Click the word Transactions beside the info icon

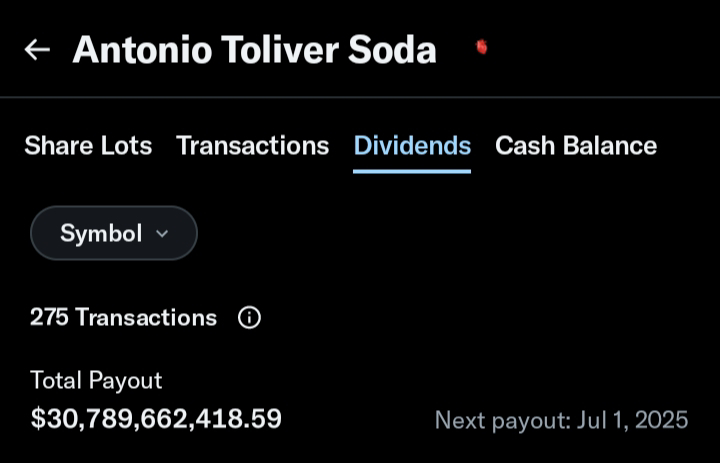click(146, 317)
